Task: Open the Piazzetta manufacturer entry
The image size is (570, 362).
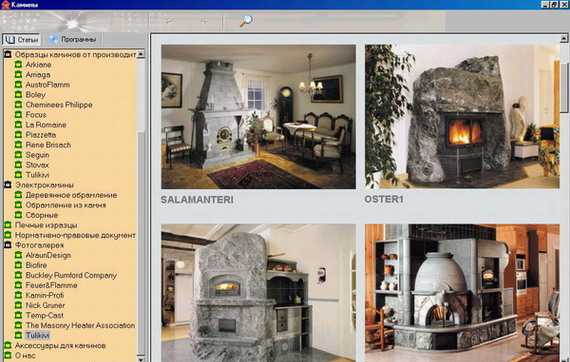Action: click(40, 135)
